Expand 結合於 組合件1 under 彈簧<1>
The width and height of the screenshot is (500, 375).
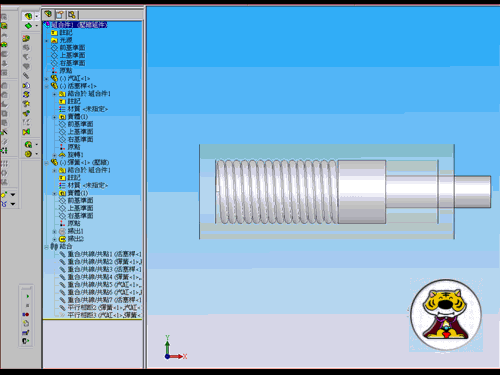point(55,171)
